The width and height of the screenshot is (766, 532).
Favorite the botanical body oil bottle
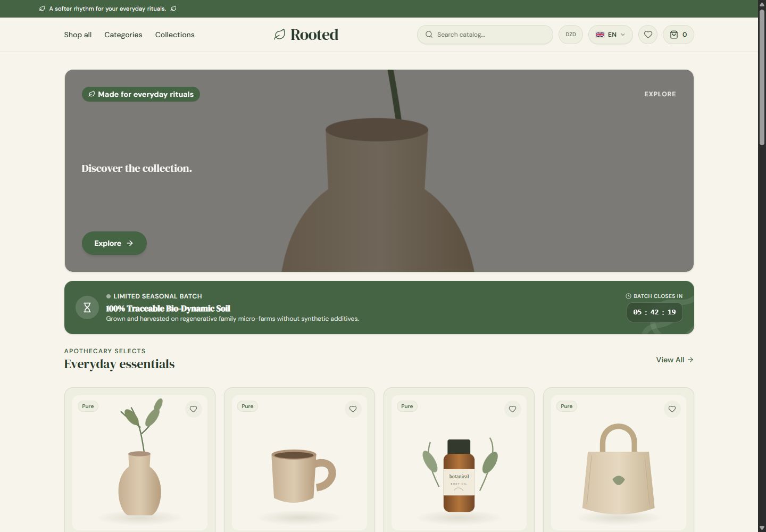(x=513, y=409)
